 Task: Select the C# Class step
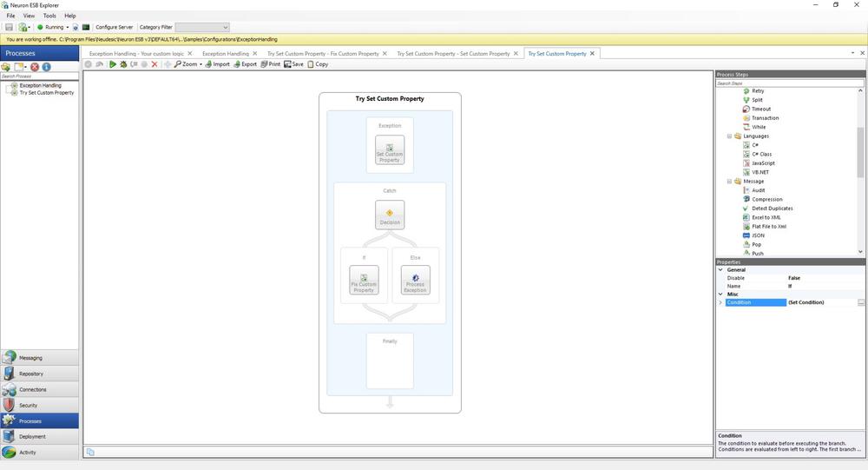click(x=757, y=154)
